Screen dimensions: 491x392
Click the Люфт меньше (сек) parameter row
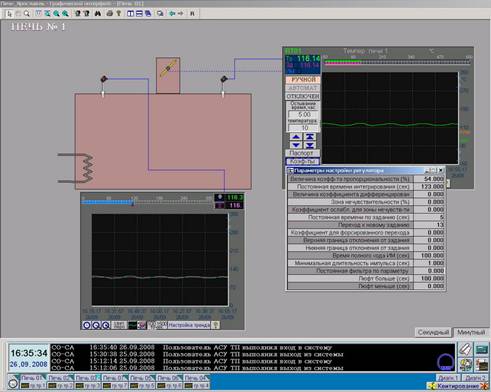click(x=366, y=286)
